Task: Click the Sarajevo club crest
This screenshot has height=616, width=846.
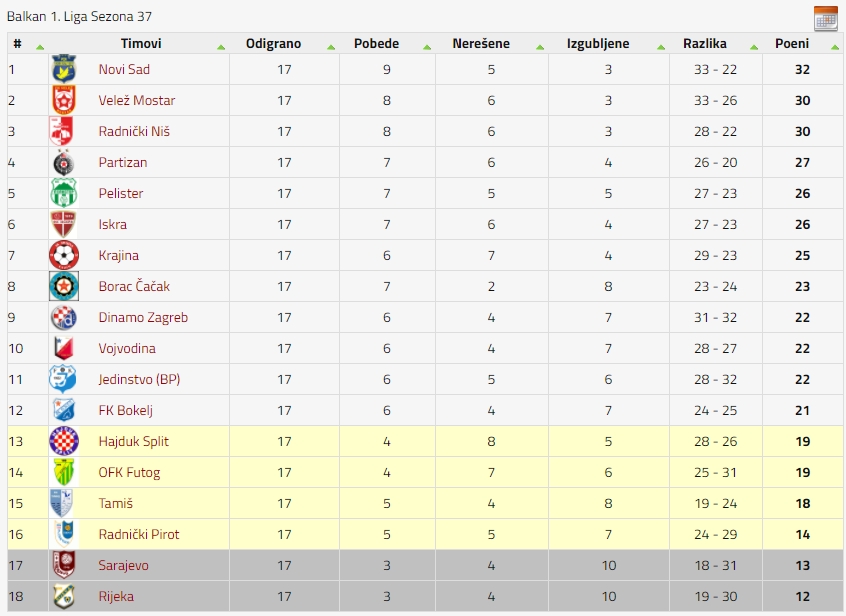Action: [x=64, y=565]
